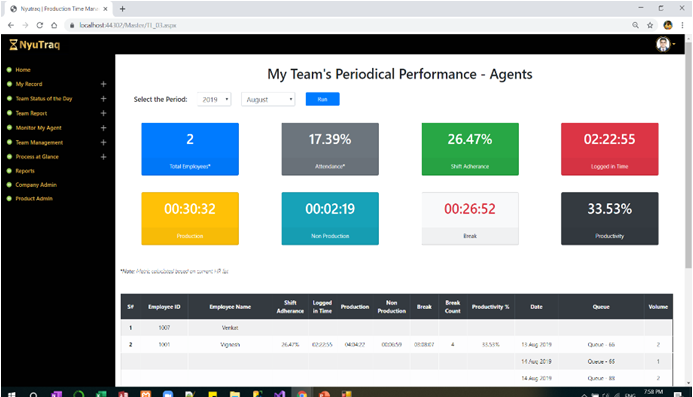The image size is (693, 397).
Task: Expand the Team Report plus icon
Action: pyautogui.click(x=103, y=113)
